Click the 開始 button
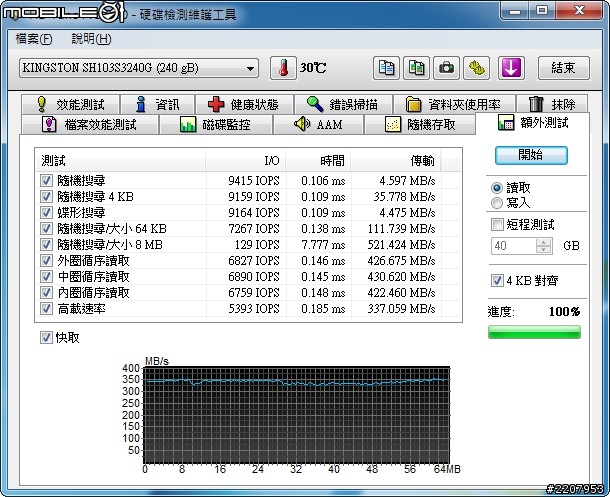 (531, 155)
